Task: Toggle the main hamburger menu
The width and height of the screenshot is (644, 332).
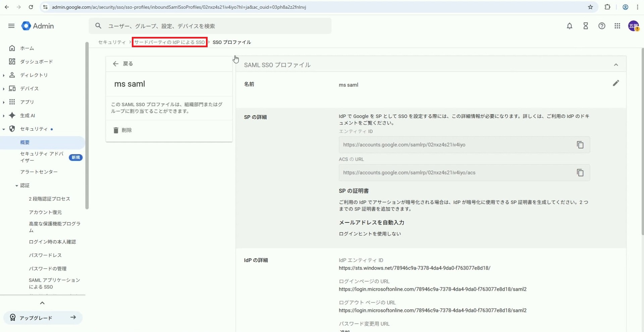Action: coord(11,26)
